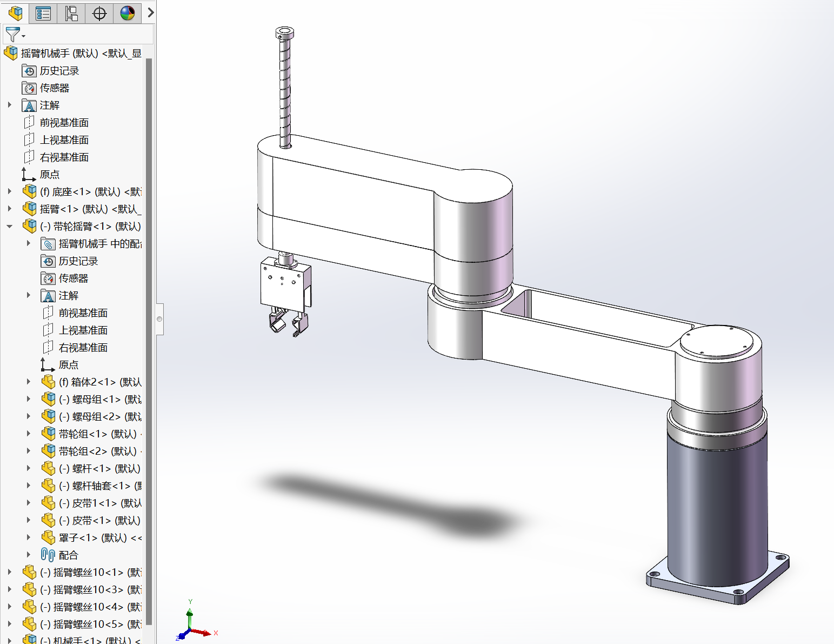Expand the (f) 底座<1> component

pos(10,192)
